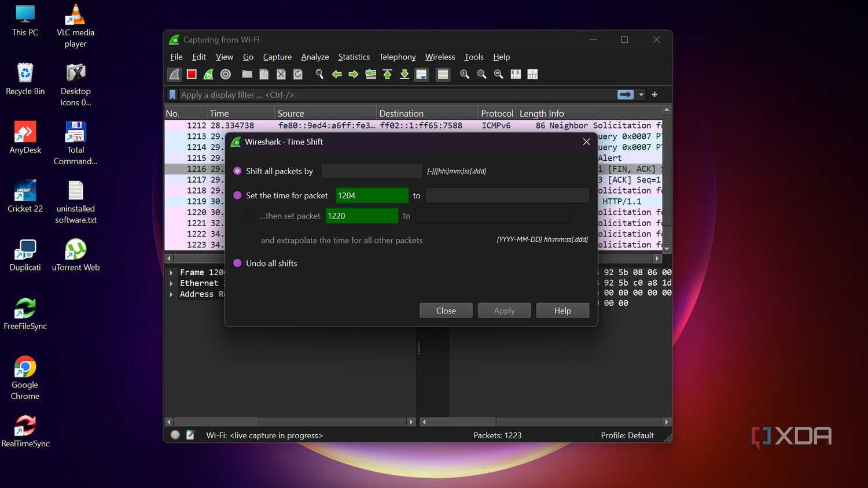Image resolution: width=868 pixels, height=488 pixels.
Task: Click the go to specified packet icon
Action: point(370,74)
